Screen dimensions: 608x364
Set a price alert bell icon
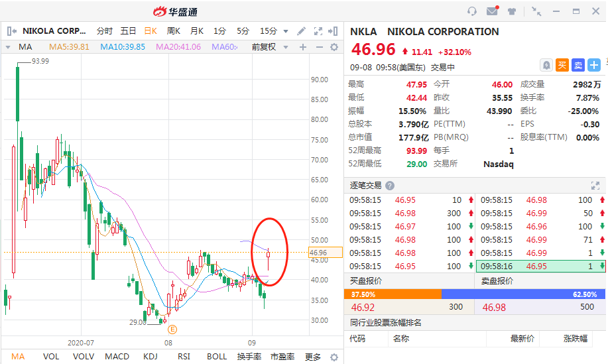pos(546,65)
